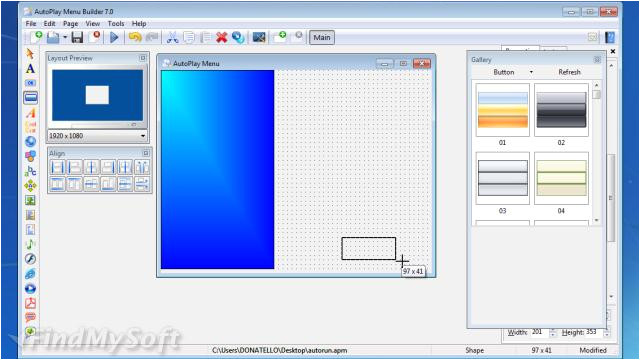Select the text label tool (letter A)

30,69
